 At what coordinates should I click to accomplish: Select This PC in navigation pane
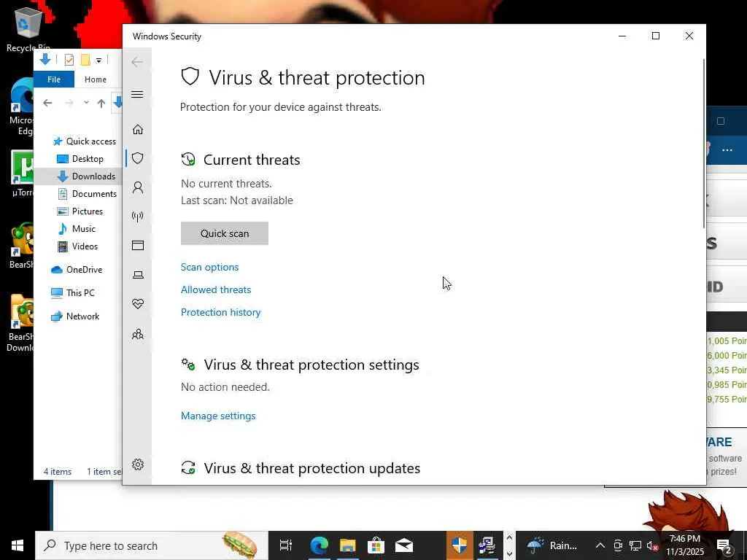[x=73, y=293]
